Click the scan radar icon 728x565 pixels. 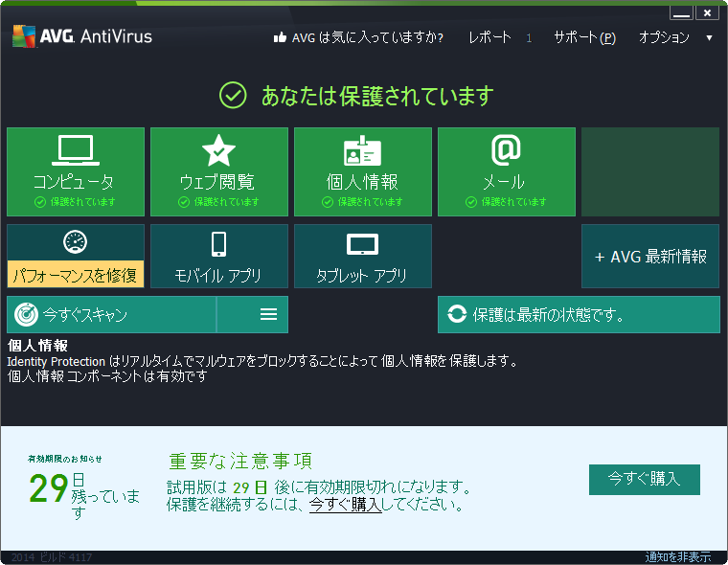[26, 315]
